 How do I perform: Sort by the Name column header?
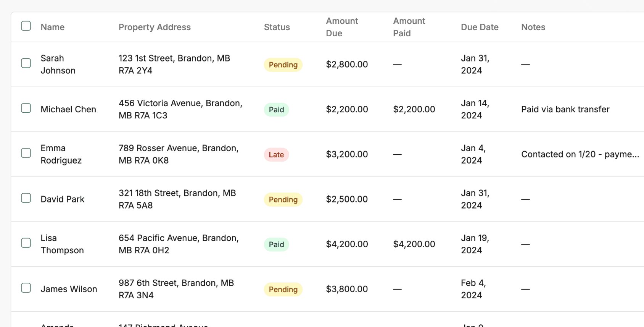(x=53, y=27)
